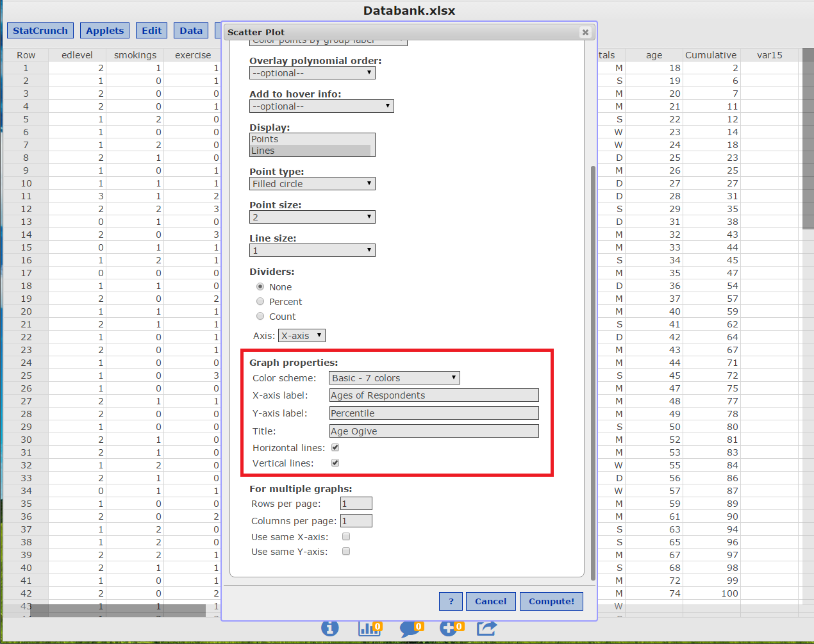
Task: Click the Cumulative cell with value 100
Action: click(711, 593)
